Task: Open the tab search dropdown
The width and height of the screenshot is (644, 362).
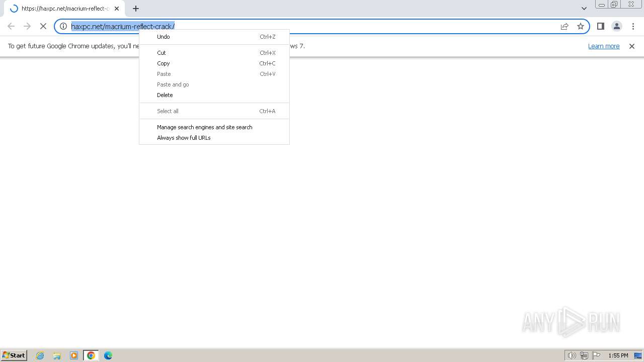Action: point(584,9)
